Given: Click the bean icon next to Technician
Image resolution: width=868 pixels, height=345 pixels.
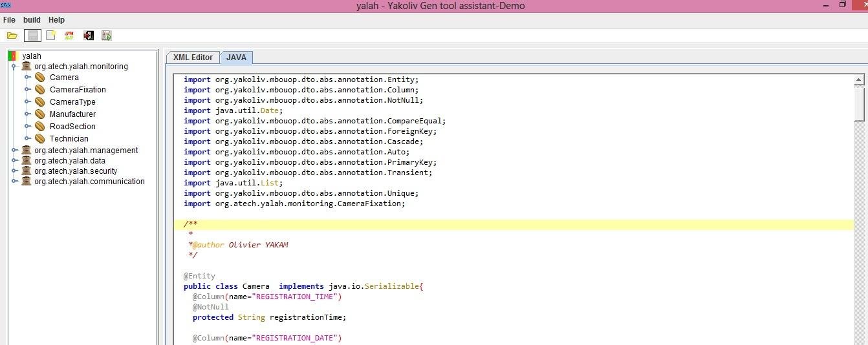Looking at the screenshot, I should [x=40, y=139].
